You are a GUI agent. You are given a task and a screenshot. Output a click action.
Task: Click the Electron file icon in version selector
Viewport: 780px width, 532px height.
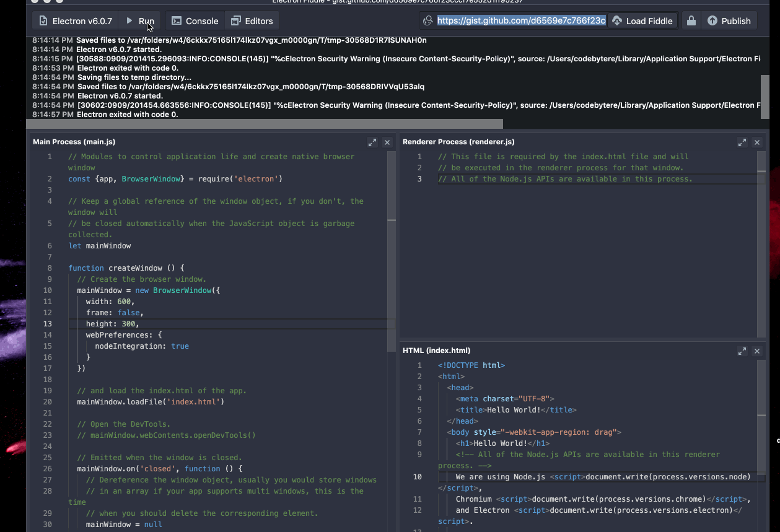[43, 20]
